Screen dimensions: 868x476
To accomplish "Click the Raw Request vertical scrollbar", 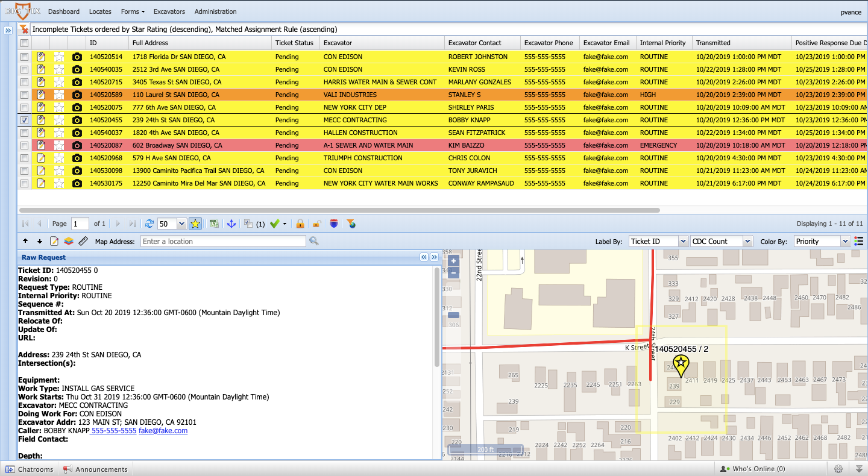I will click(x=436, y=317).
